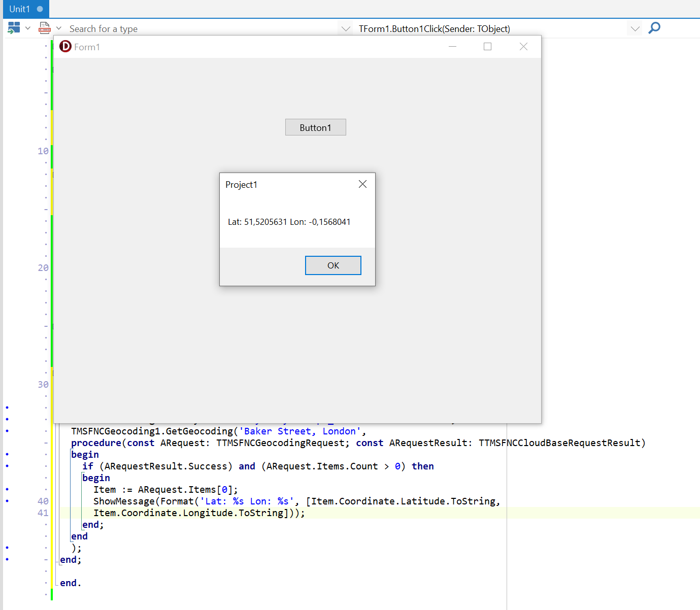
Task: Close the Form1 window
Action: 524,47
